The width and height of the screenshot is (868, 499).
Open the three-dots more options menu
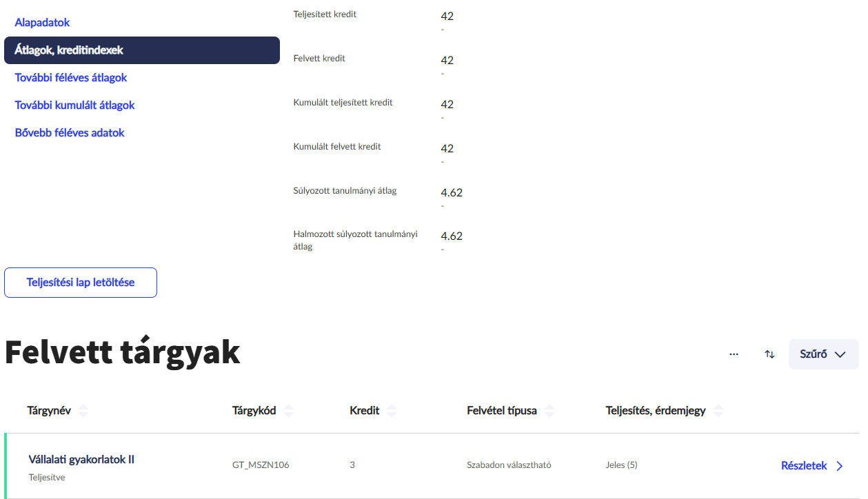734,354
